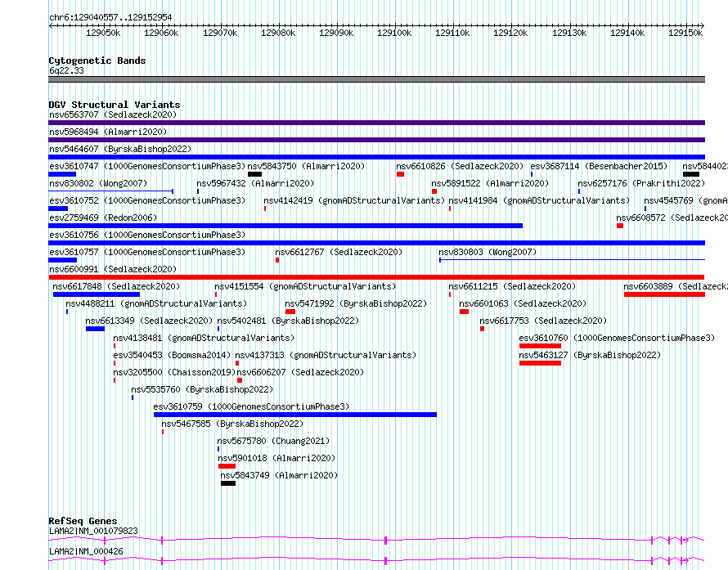Screen dimensions: 728x570
Task: Click the esv2759469 long blue bar
Action: pos(285,226)
